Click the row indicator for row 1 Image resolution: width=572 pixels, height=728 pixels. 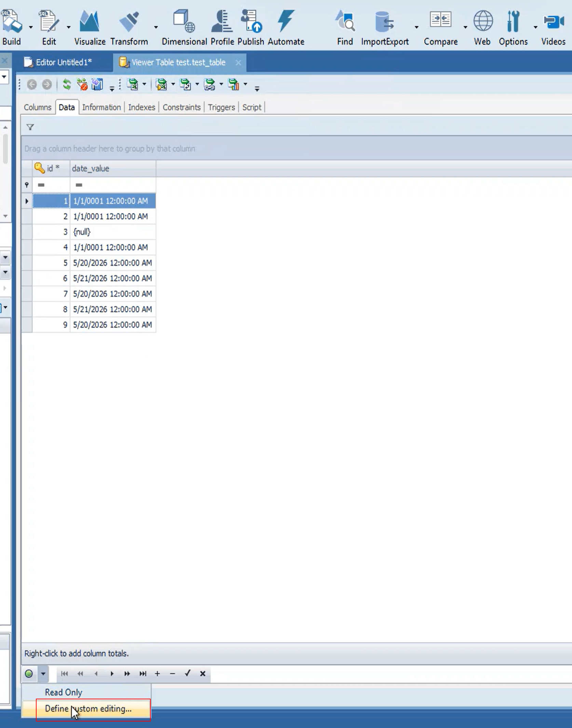click(x=27, y=201)
